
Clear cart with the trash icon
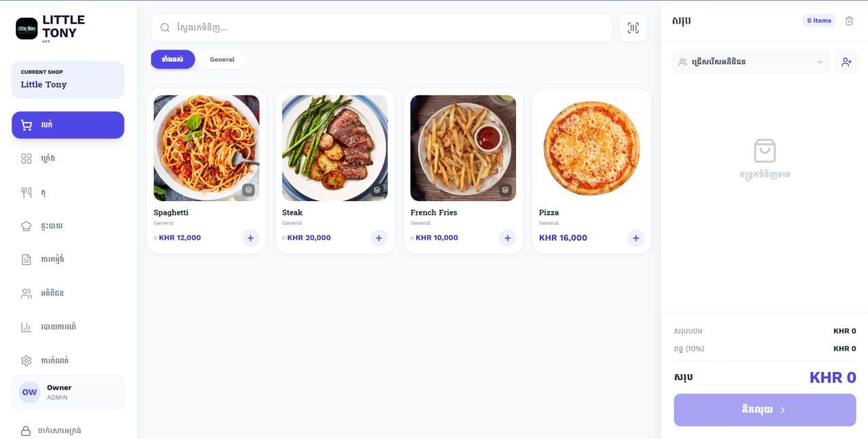(x=849, y=21)
